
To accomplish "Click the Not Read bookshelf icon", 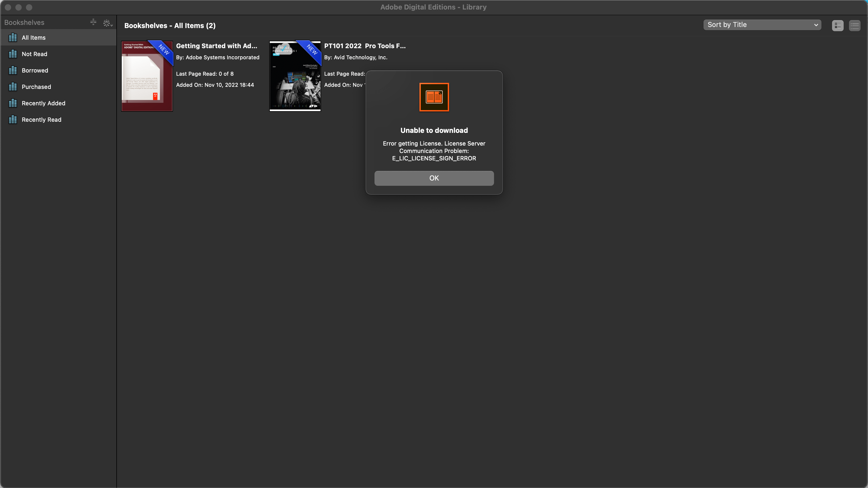I will [12, 54].
